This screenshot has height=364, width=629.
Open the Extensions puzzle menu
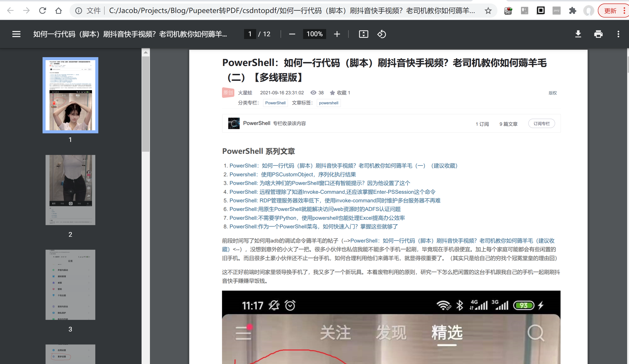(x=572, y=10)
